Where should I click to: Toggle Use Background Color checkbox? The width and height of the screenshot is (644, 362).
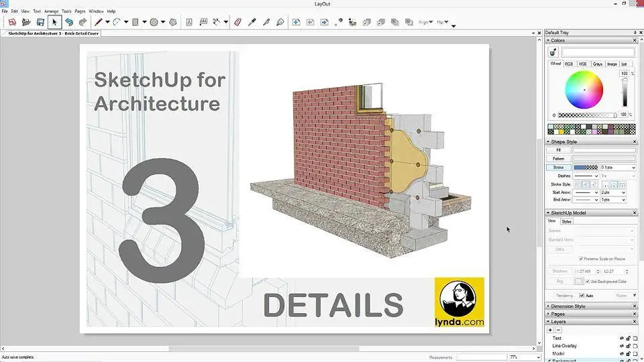588,281
